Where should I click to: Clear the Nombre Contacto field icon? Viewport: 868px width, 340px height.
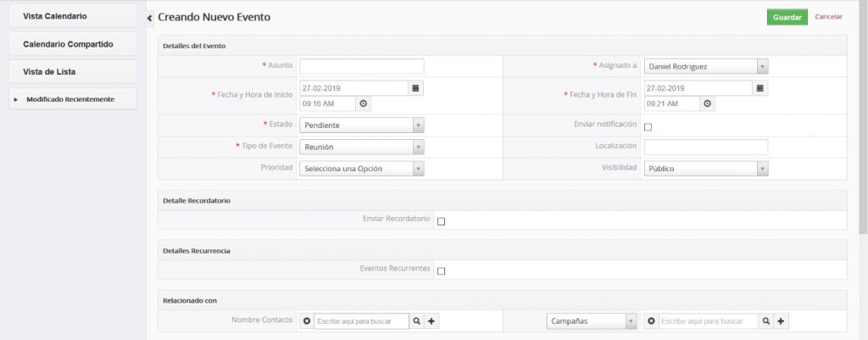pyautogui.click(x=307, y=321)
